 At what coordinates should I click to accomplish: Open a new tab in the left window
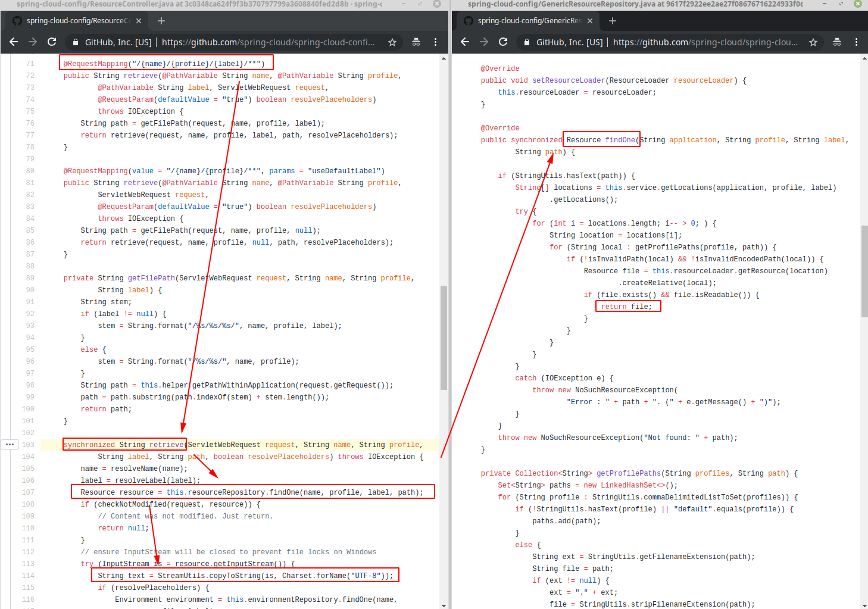[161, 21]
